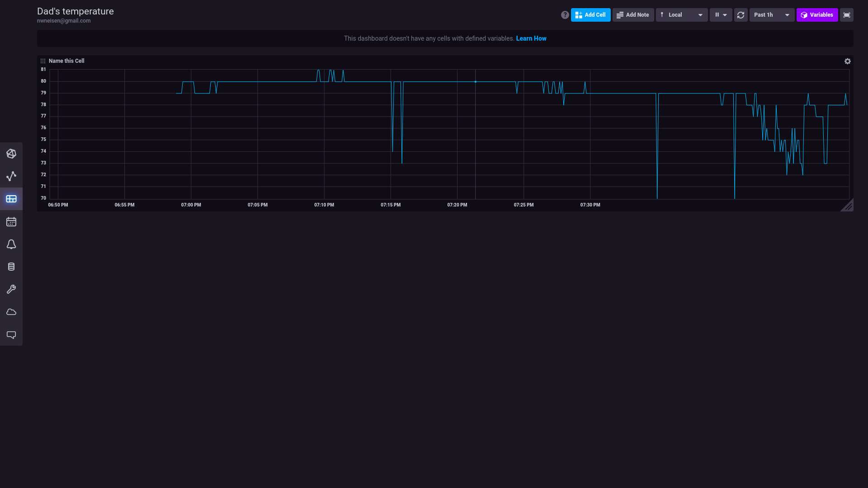The height and width of the screenshot is (488, 868).
Task: Click Add Cell button
Action: pyautogui.click(x=590, y=15)
